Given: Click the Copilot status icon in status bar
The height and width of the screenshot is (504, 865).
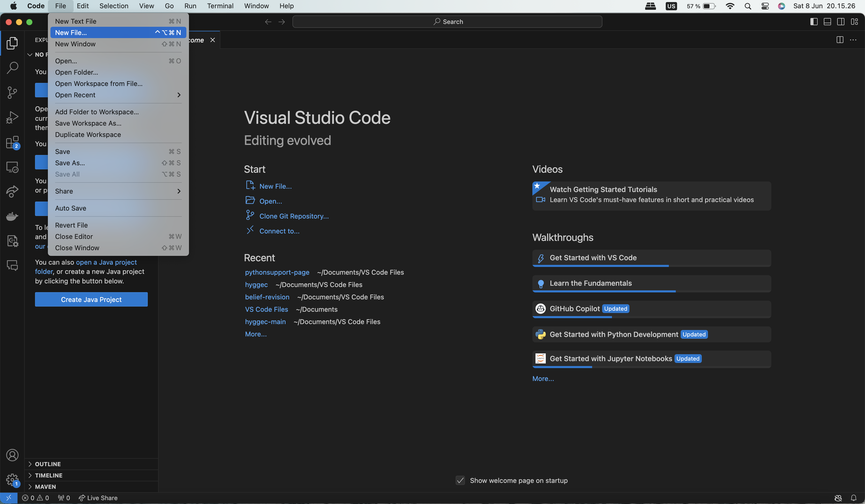Looking at the screenshot, I should point(838,498).
